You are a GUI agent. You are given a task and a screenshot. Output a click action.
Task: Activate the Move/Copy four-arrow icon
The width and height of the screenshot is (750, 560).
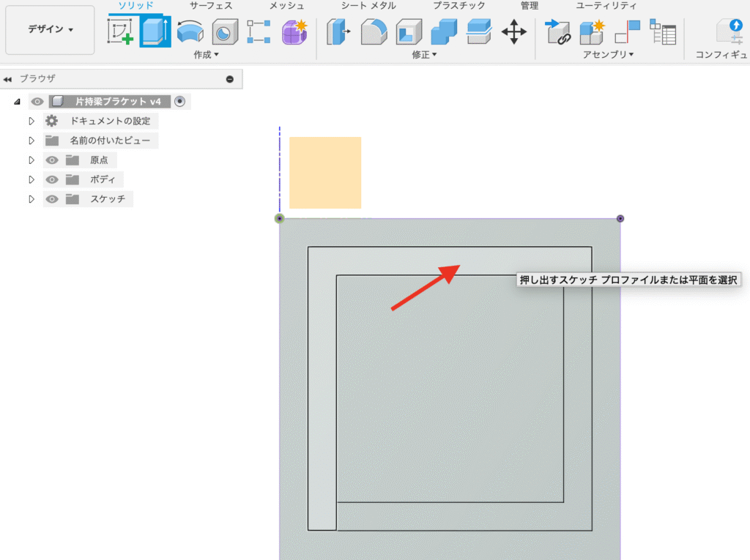tap(513, 32)
